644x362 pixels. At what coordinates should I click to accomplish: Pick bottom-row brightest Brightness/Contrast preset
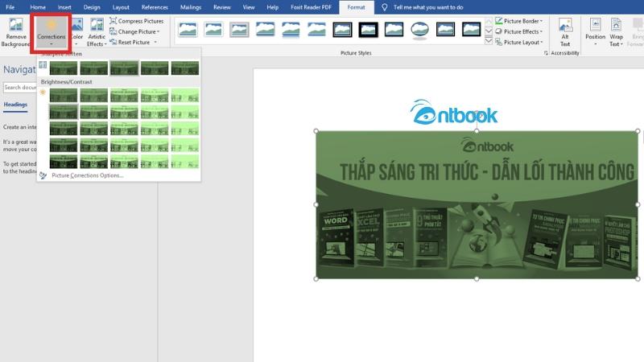(185, 162)
